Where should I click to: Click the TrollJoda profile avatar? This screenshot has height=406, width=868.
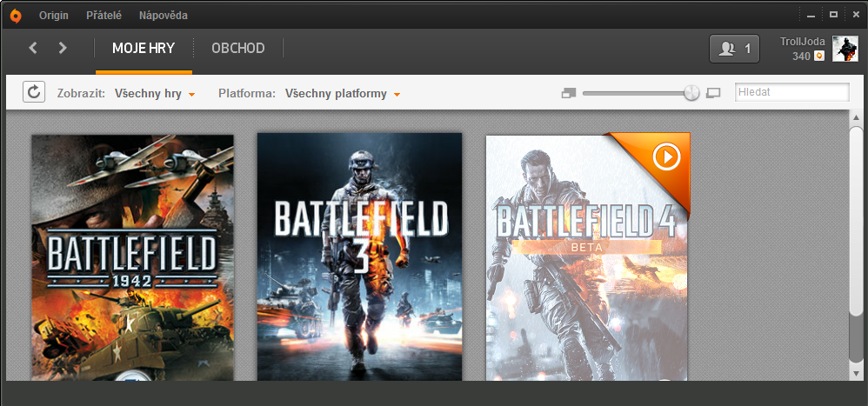845,49
